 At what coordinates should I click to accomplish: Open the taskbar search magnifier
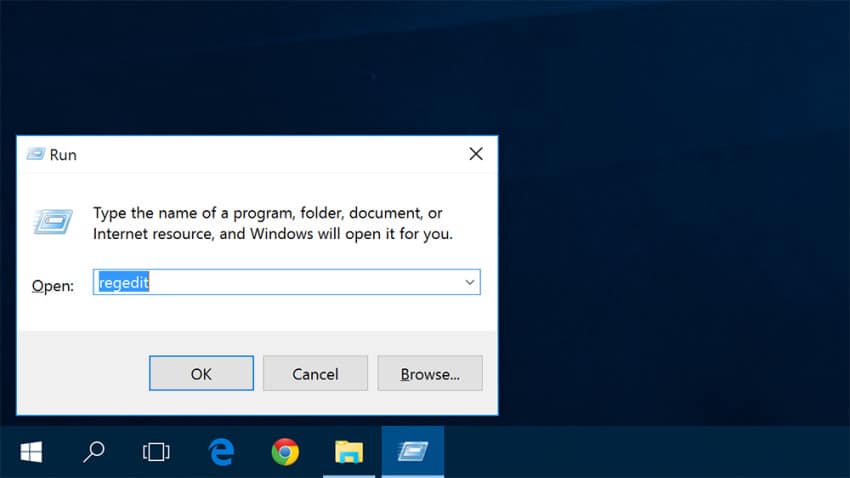pyautogui.click(x=94, y=452)
